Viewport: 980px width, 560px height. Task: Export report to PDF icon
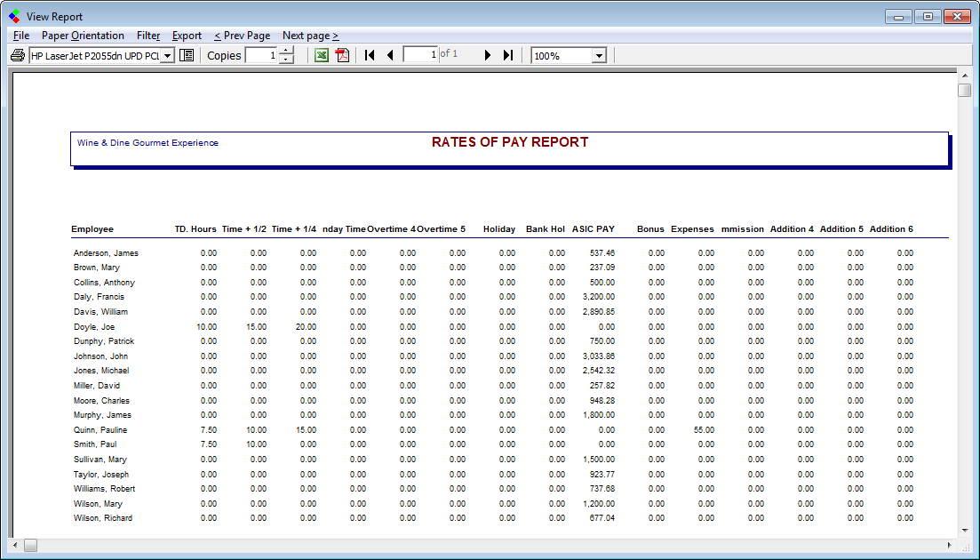click(x=343, y=55)
